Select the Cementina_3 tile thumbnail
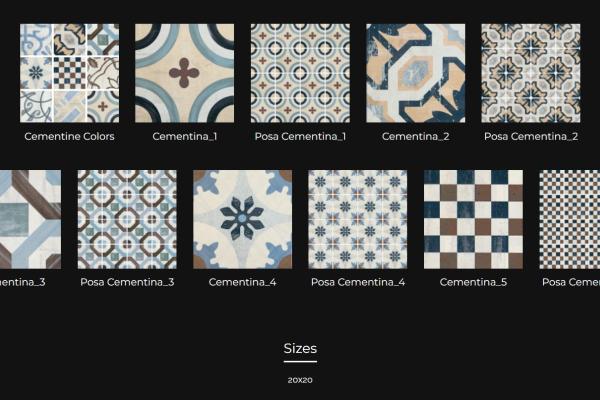600x400 pixels. (30, 219)
